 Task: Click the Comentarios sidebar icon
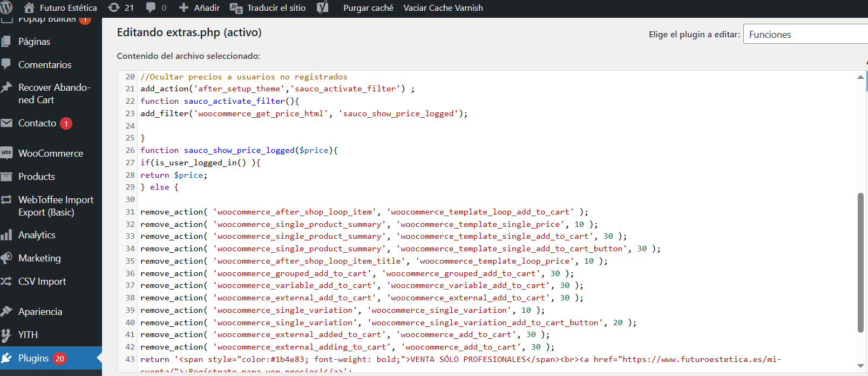pyautogui.click(x=6, y=64)
